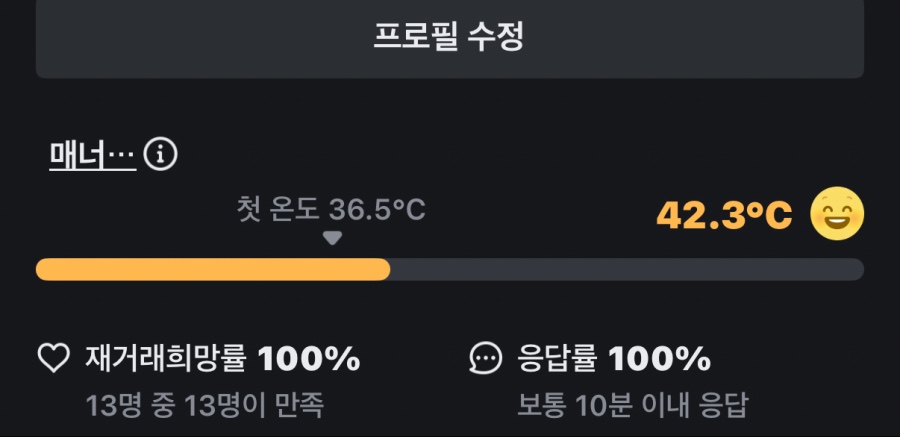900x437 pixels.
Task: Click the 100% value next to 응답률
Action: (x=660, y=358)
